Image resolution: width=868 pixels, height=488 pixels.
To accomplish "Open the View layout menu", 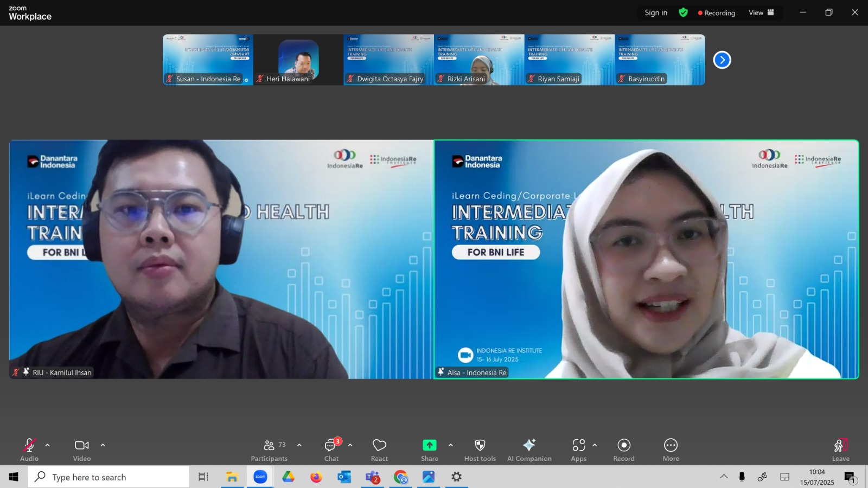I will (761, 12).
